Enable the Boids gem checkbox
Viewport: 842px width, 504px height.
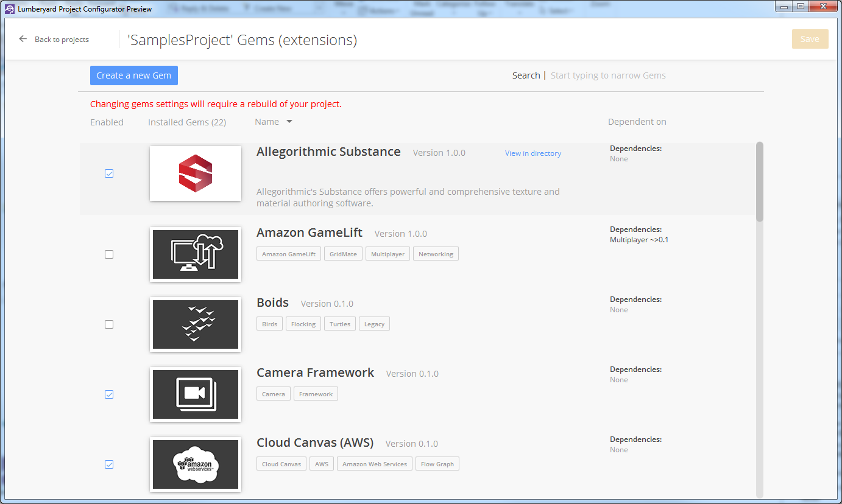109,324
